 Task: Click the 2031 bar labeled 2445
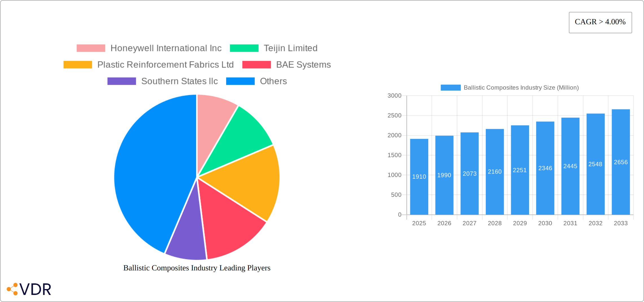(570, 166)
